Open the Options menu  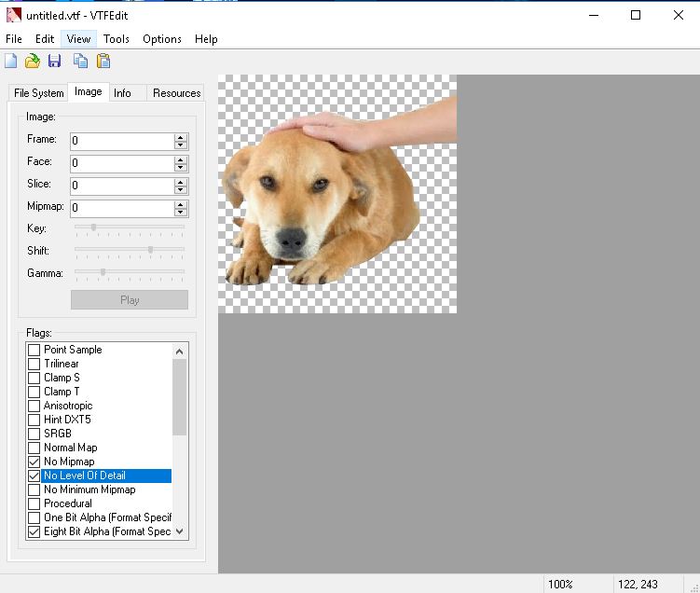162,39
